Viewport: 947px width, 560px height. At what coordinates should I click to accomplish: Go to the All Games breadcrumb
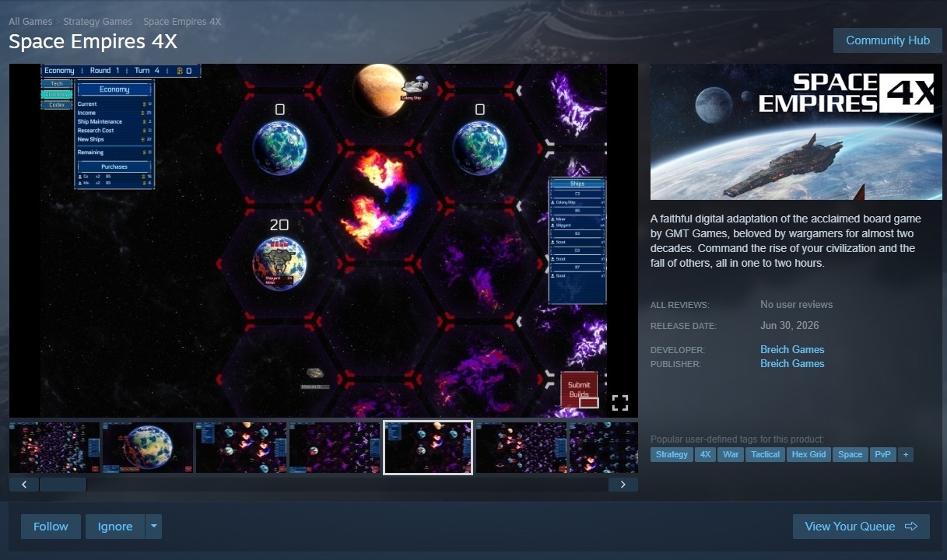click(30, 22)
